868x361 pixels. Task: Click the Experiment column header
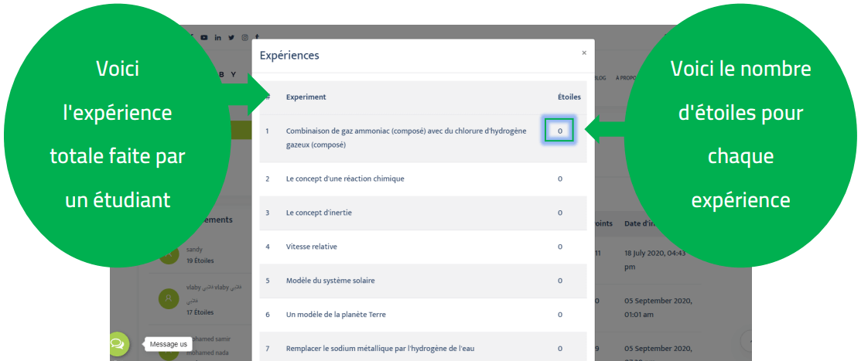click(306, 97)
